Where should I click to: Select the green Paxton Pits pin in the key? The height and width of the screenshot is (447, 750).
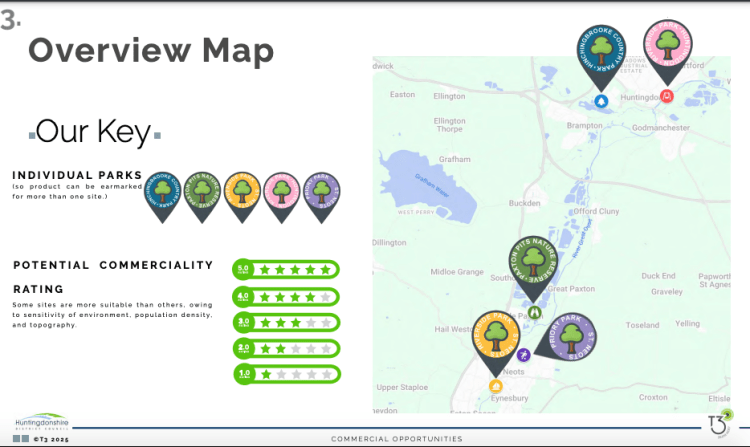(x=203, y=193)
